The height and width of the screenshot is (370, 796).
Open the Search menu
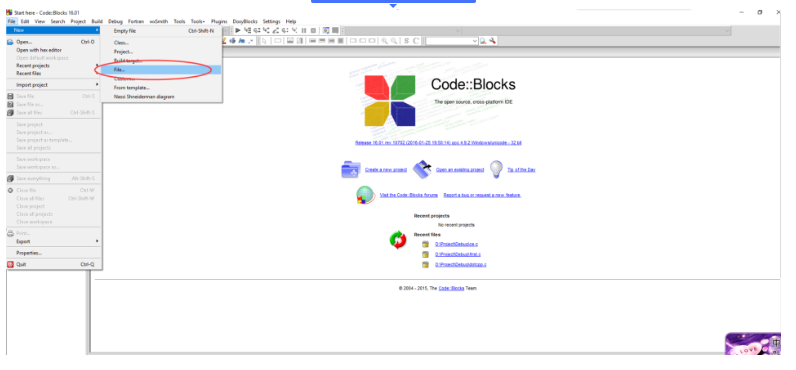[x=58, y=22]
